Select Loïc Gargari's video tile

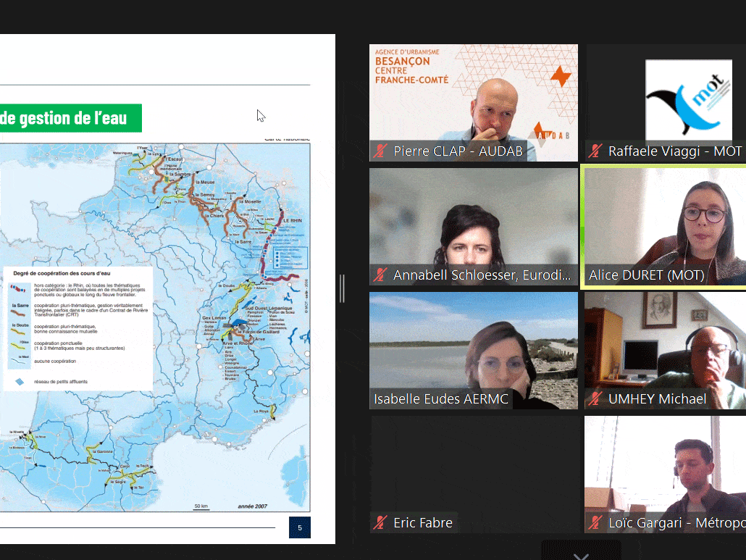coord(665,475)
